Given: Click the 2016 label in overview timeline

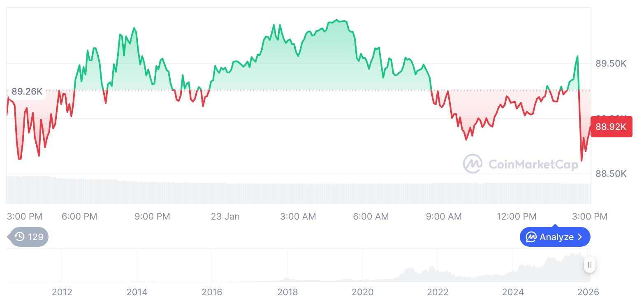Looking at the screenshot, I should (212, 292).
